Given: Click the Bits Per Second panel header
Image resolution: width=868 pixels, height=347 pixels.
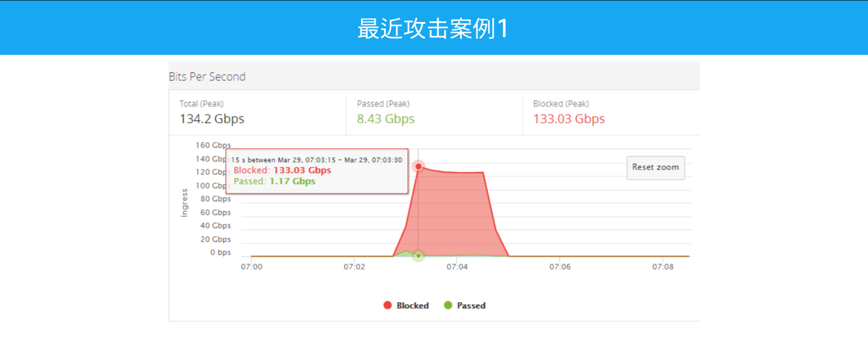Looking at the screenshot, I should click(x=207, y=77).
